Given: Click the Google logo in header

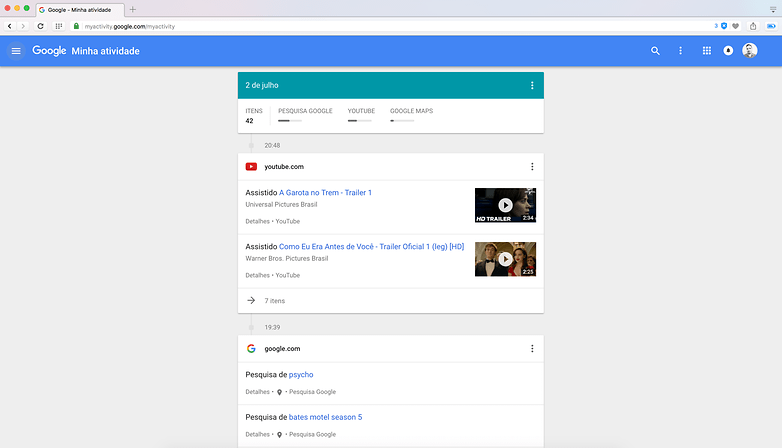Looking at the screenshot, I should (49, 51).
